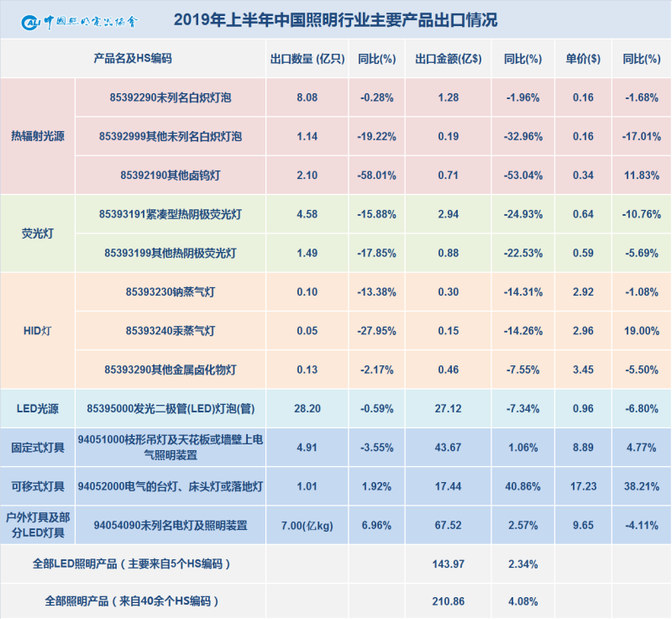Click the 热辐射光源 category label
Viewport: 672px width, 619px height.
39,136
